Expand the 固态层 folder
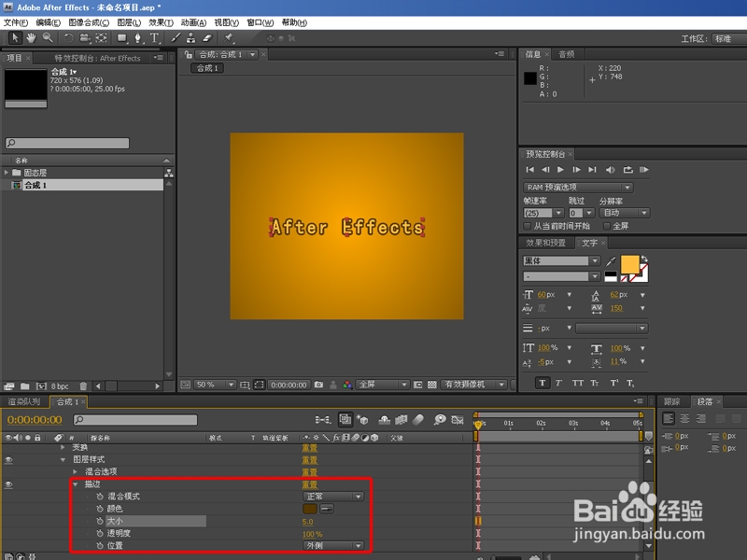The width and height of the screenshot is (747, 560). (x=7, y=173)
